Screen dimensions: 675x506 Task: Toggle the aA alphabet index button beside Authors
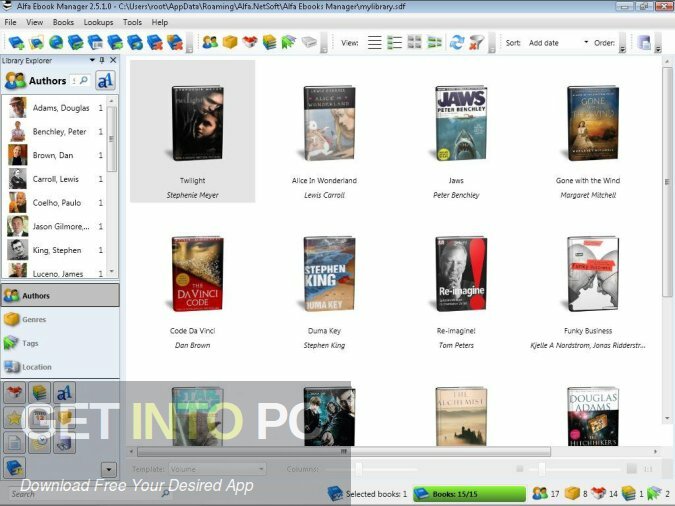tap(105, 80)
